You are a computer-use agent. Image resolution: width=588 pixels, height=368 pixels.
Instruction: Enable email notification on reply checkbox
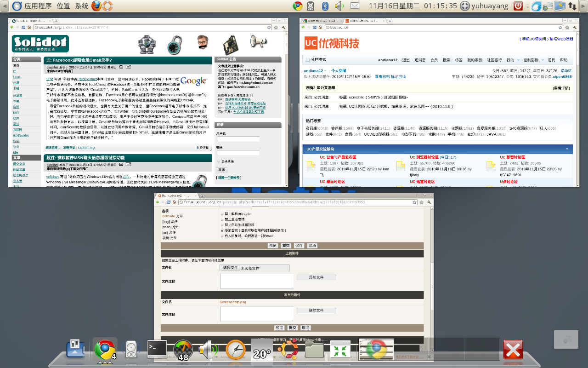tap(222, 236)
